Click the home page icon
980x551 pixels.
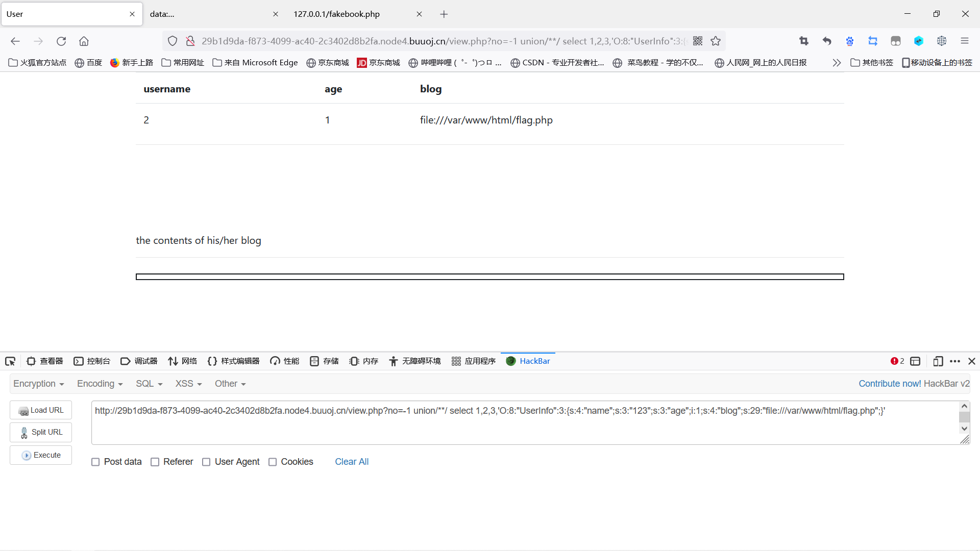point(84,41)
